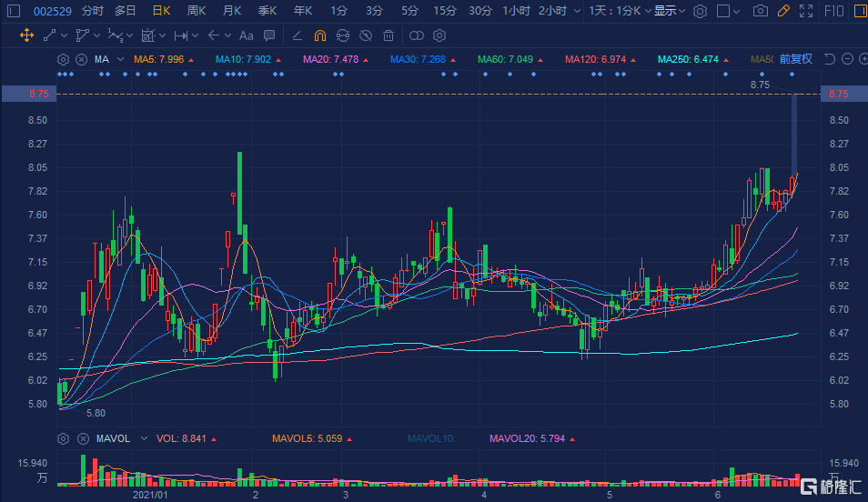
Task: Select the range interval tool
Action: [x=180, y=36]
